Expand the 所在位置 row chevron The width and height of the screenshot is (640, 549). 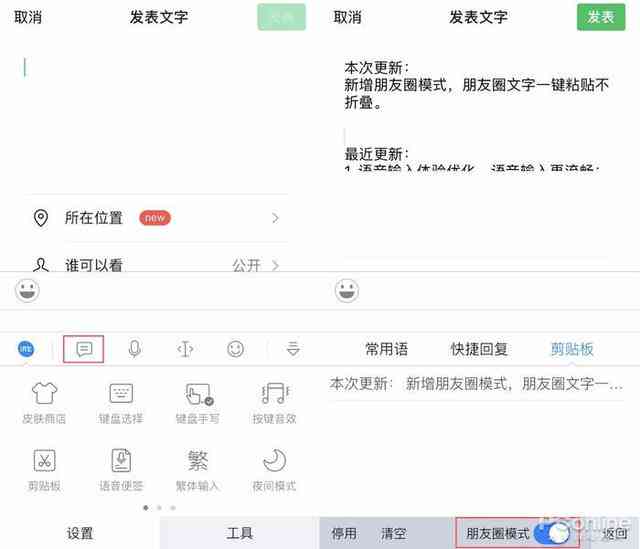point(276,218)
